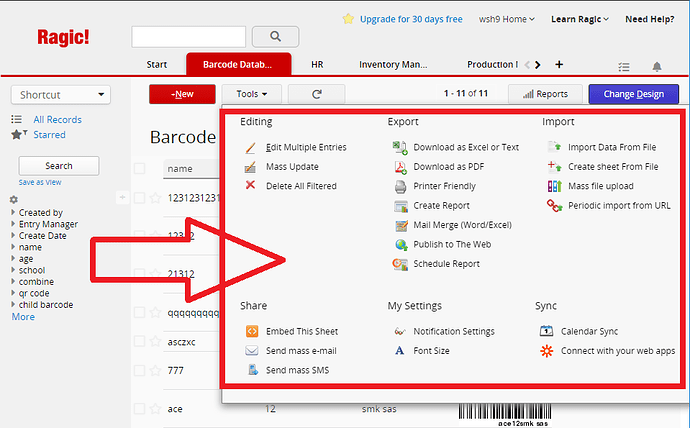
Task: Expand the school filter
Action: (x=13, y=270)
